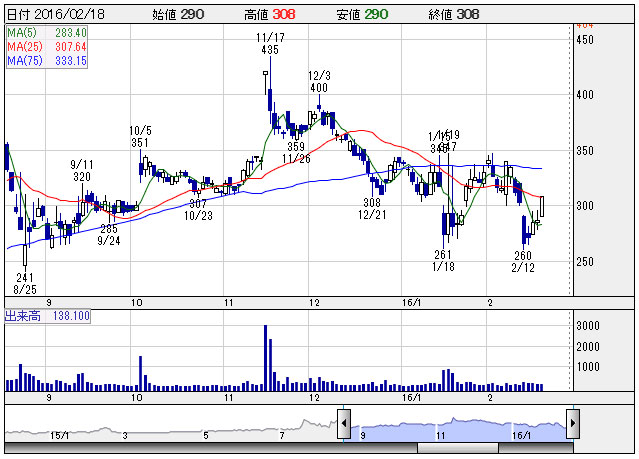Click the right range handle arrow in navigator
The height and width of the screenshot is (459, 639).
[573, 424]
